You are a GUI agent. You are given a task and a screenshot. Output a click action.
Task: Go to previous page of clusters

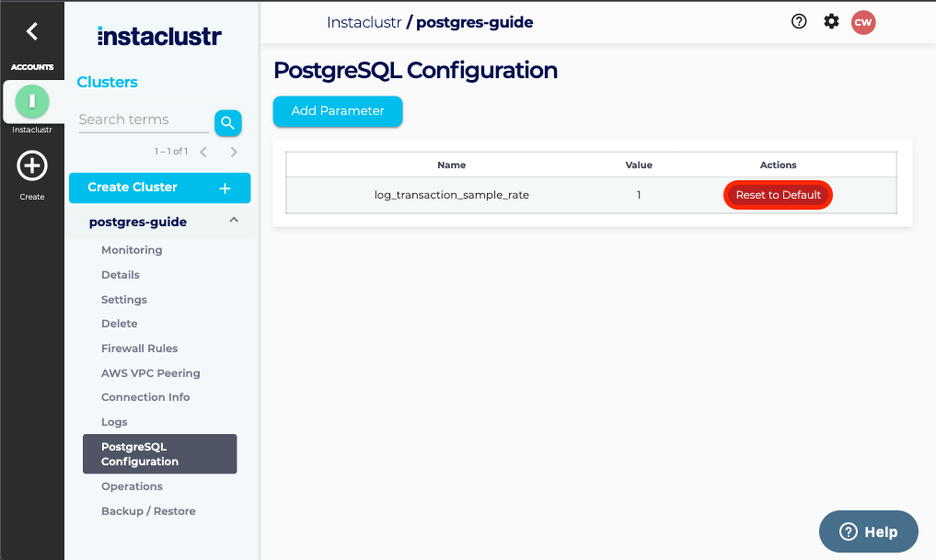point(203,152)
